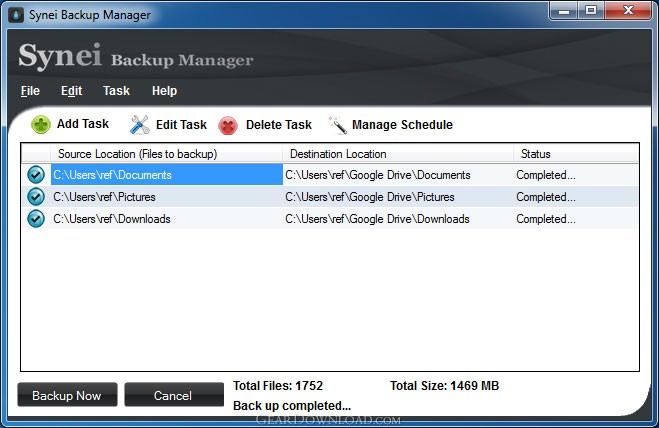
Task: Uncheck the Documents backup task checkmark
Action: [36, 174]
